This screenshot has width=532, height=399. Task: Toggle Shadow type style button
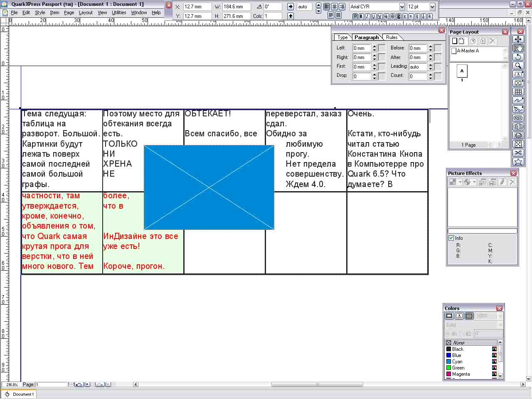point(399,16)
